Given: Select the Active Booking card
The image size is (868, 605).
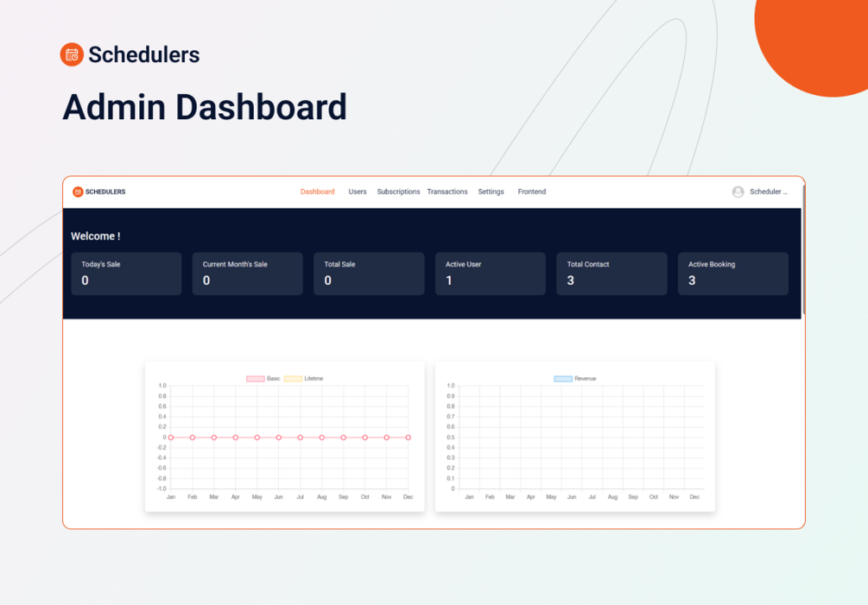Looking at the screenshot, I should pos(733,274).
